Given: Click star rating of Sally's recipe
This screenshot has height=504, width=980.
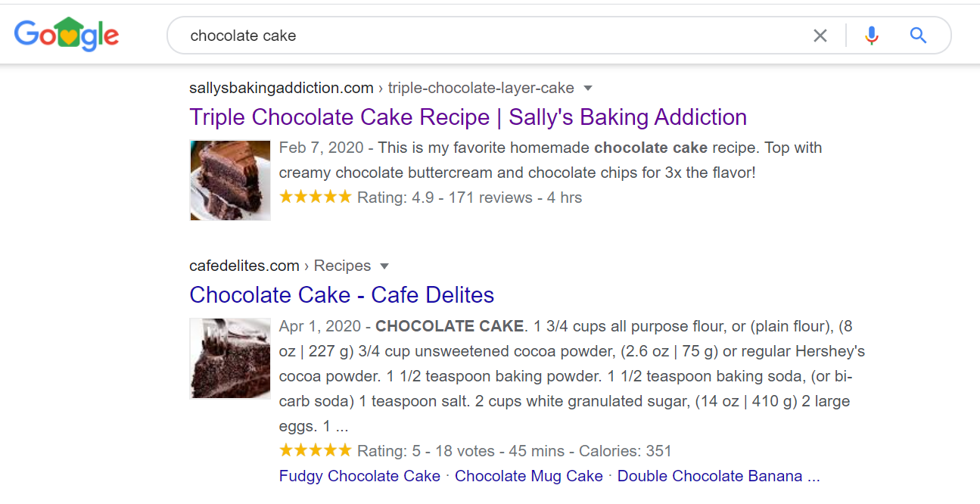Looking at the screenshot, I should [315, 198].
